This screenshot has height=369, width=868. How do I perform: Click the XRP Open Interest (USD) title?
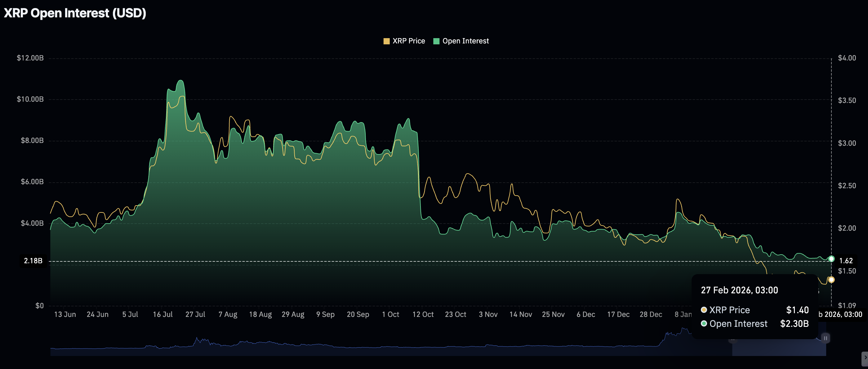75,13
